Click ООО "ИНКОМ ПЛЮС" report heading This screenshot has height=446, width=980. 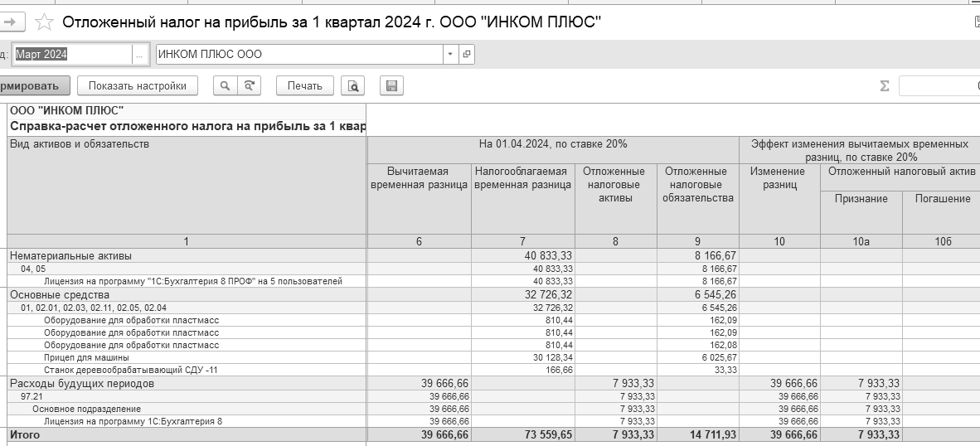pyautogui.click(x=66, y=110)
